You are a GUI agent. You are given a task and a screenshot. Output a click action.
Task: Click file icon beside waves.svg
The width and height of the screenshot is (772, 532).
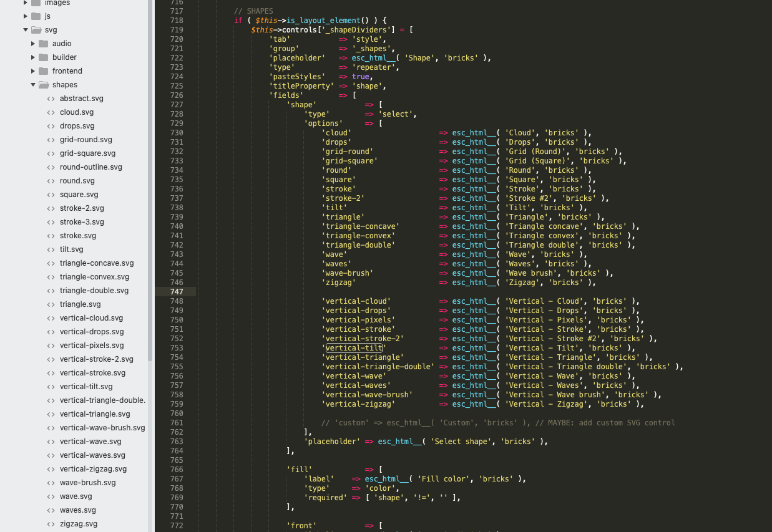tap(51, 510)
